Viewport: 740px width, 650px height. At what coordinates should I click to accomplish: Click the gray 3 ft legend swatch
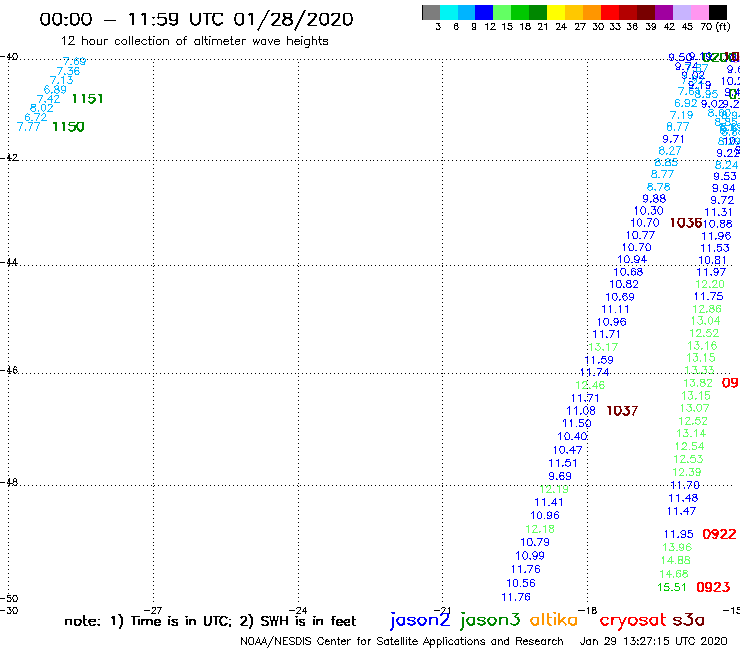(431, 12)
